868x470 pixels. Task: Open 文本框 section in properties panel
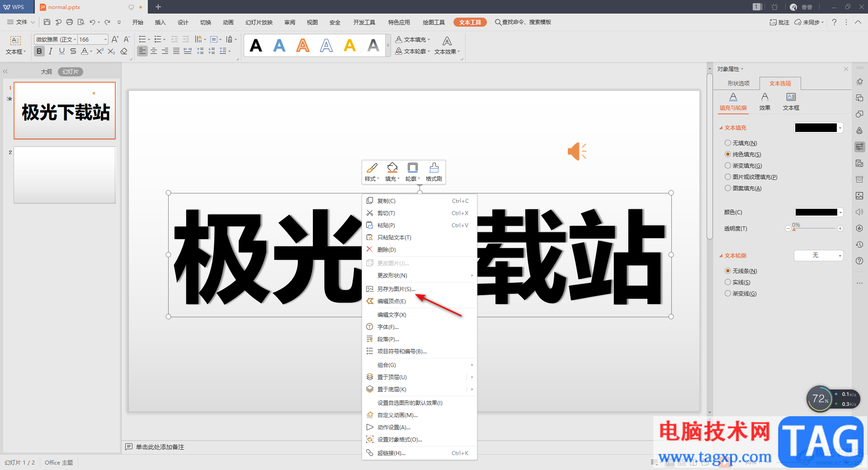point(791,102)
